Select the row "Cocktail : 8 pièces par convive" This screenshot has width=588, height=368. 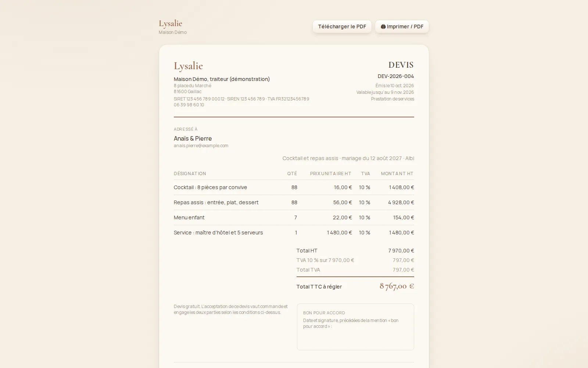294,187
